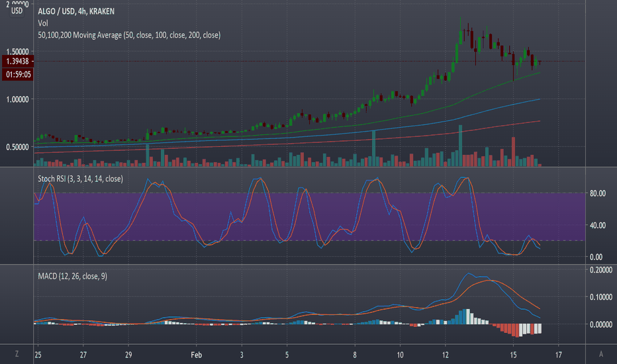Click the date 25 on time axis
This screenshot has height=364, width=617.
pos(38,355)
